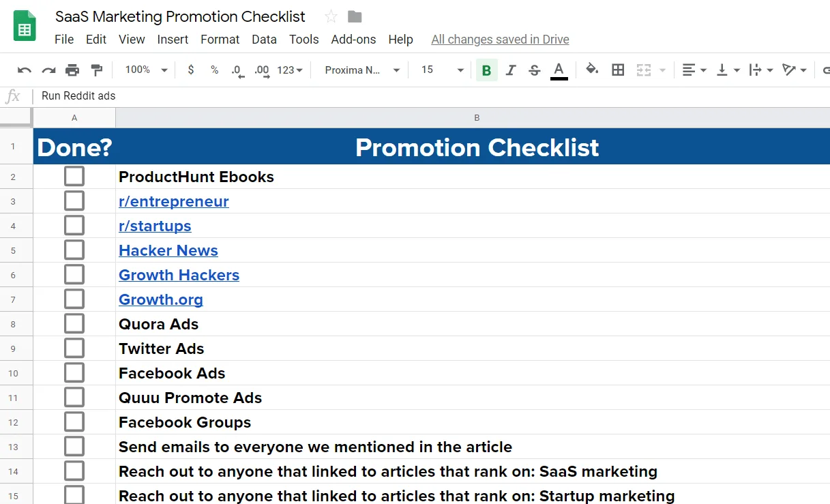
Task: Check the Hacker News checkbox
Action: [x=74, y=250]
